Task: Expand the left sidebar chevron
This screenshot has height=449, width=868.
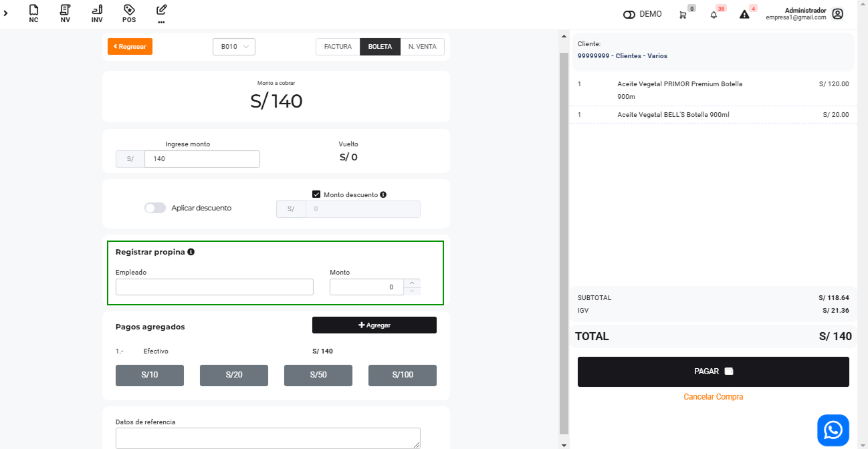Action: click(6, 13)
